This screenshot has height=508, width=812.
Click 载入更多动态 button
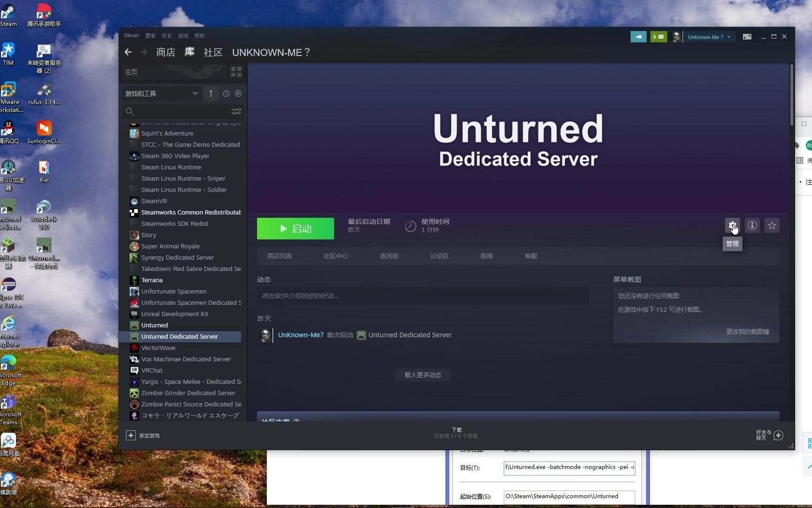point(423,375)
